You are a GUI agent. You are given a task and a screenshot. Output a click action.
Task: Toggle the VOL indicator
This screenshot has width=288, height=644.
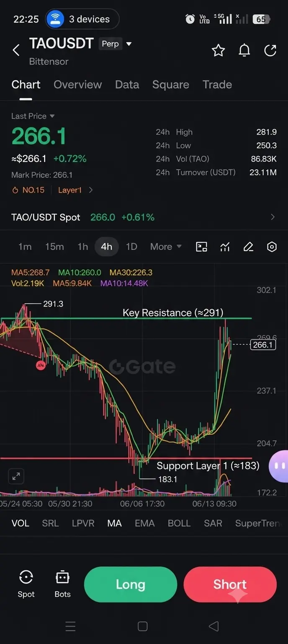click(20, 523)
